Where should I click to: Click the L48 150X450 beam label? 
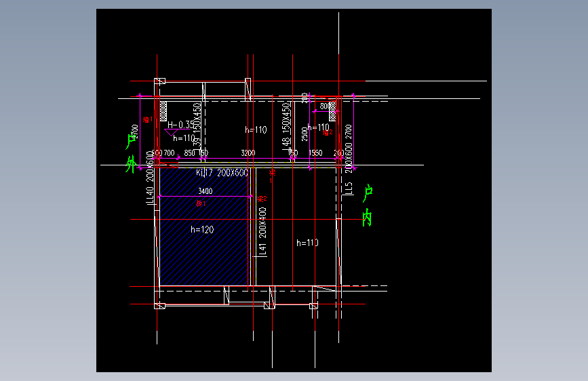pos(286,127)
